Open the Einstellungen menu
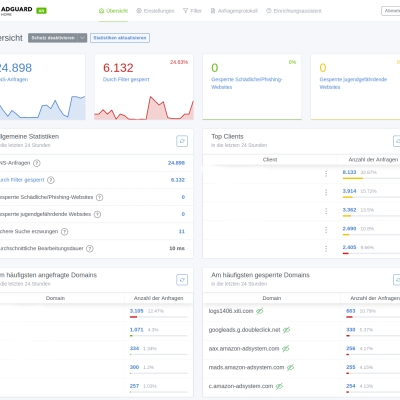 [x=155, y=11]
